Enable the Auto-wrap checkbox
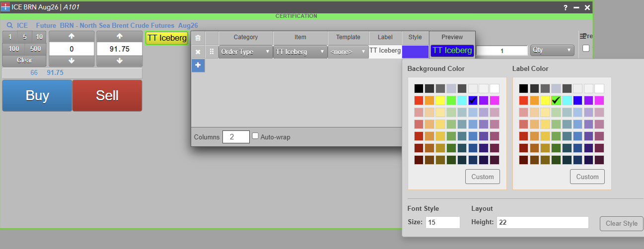This screenshot has width=644, height=249. click(x=255, y=136)
